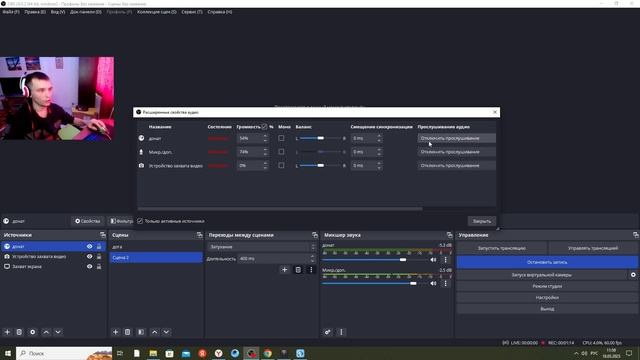The height and width of the screenshot is (360, 640).
Task: Open the Вид menu
Action: tap(58, 12)
